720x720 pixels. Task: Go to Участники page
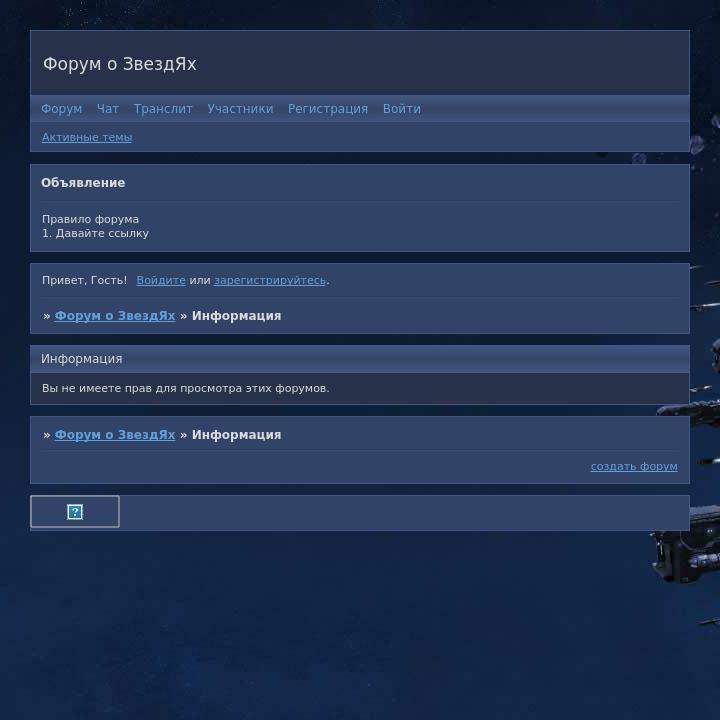[240, 109]
